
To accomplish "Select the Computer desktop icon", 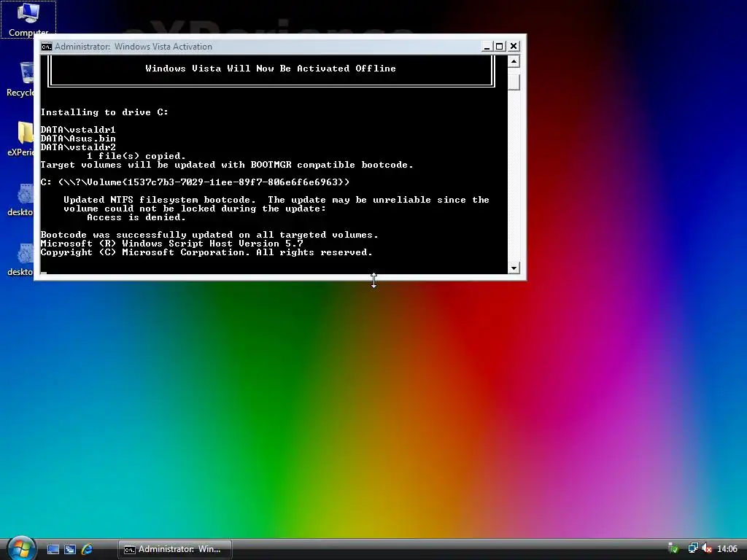I will [x=28, y=19].
